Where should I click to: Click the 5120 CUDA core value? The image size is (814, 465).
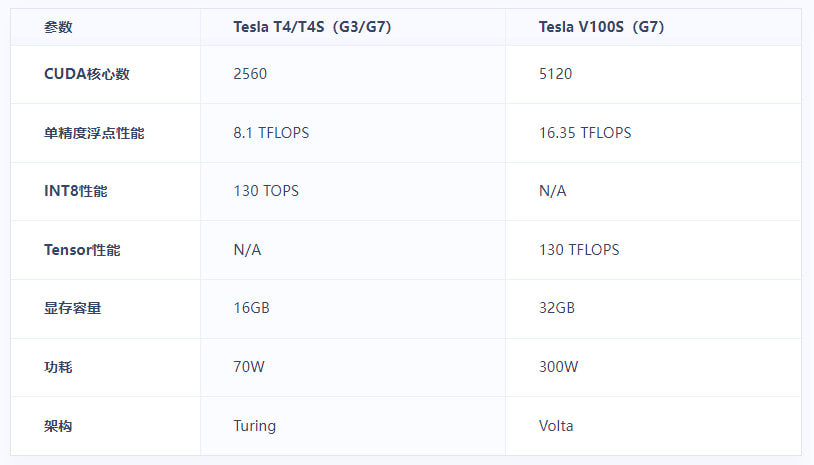555,74
